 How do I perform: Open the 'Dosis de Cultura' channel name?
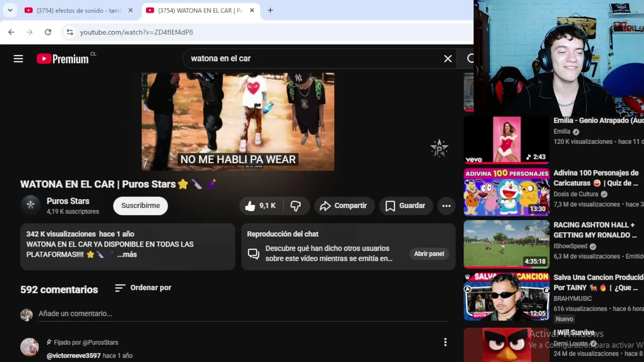(576, 194)
